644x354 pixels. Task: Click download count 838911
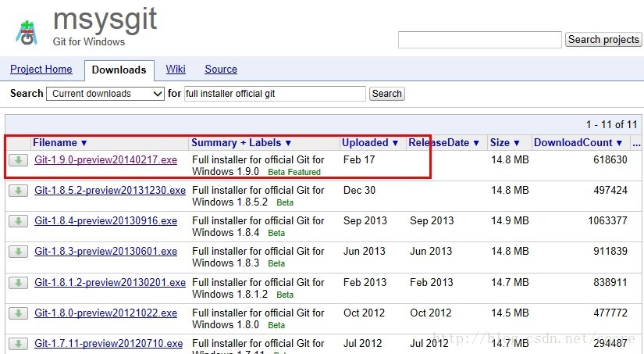click(610, 282)
